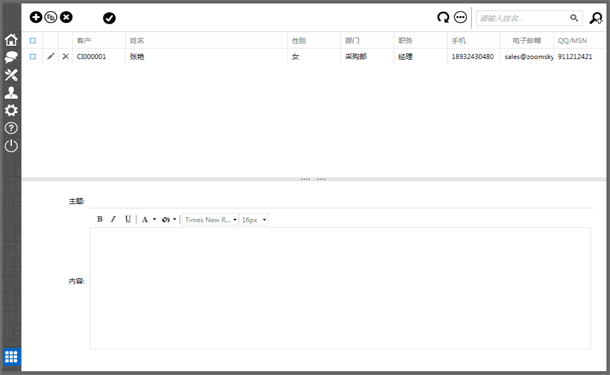Open the advanced search icon at top right
This screenshot has height=375, width=610.
point(596,18)
